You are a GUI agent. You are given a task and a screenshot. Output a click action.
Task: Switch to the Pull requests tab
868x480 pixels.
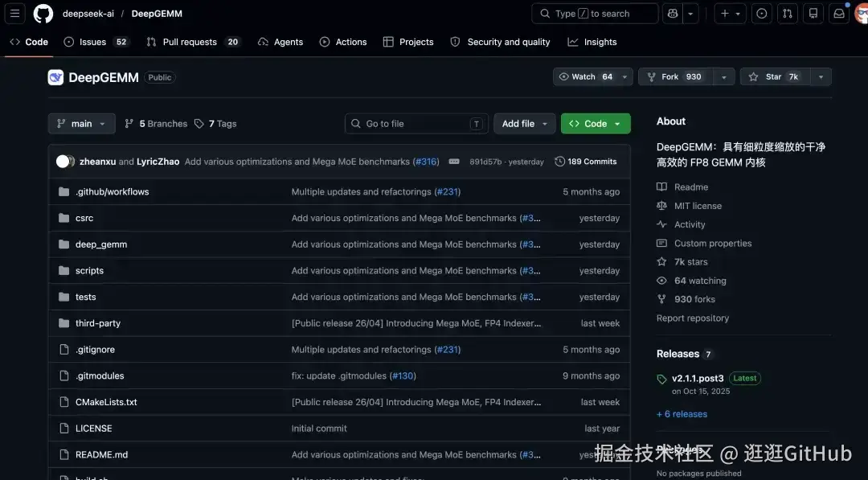193,42
